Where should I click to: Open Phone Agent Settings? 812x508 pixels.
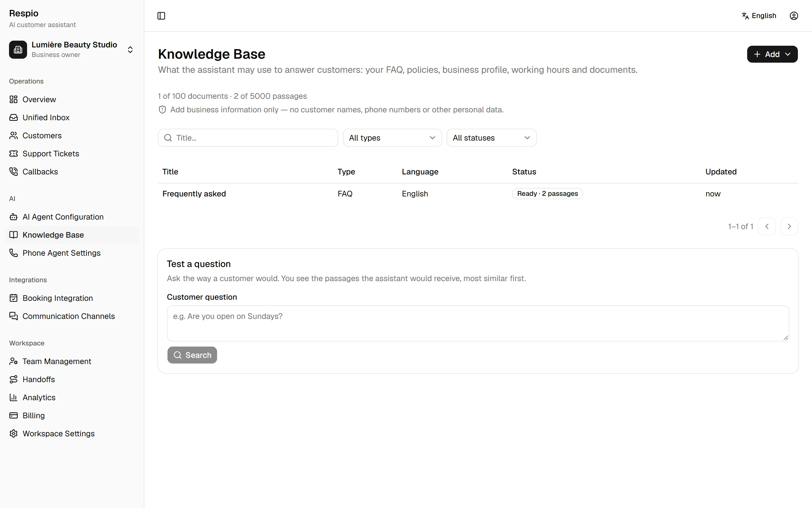pyautogui.click(x=72, y=253)
